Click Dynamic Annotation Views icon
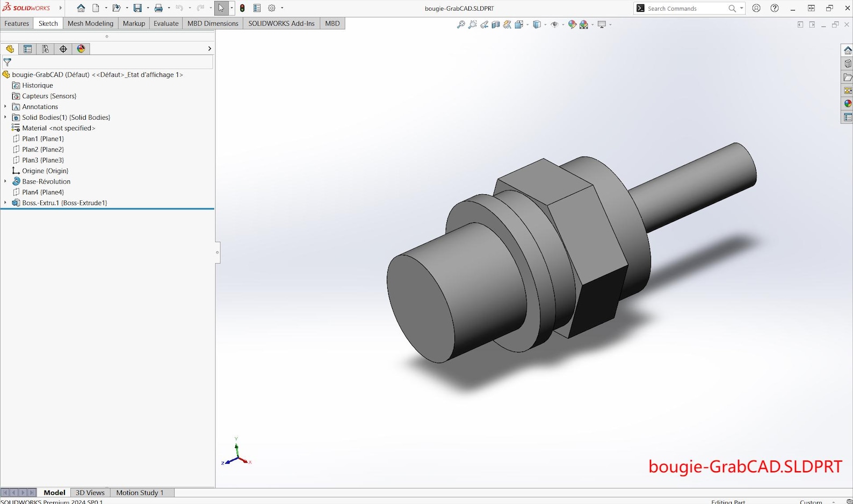 click(x=507, y=25)
